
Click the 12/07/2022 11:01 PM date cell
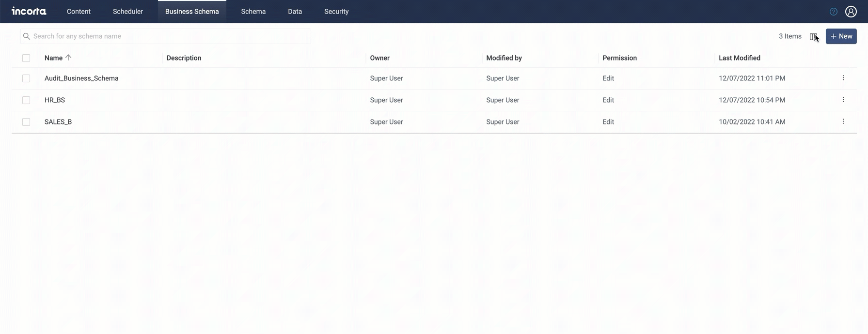(752, 78)
